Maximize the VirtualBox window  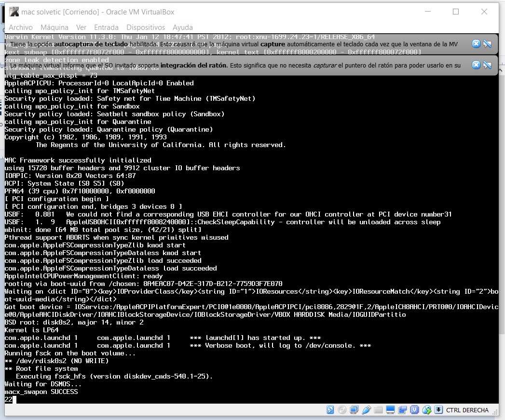tap(456, 12)
